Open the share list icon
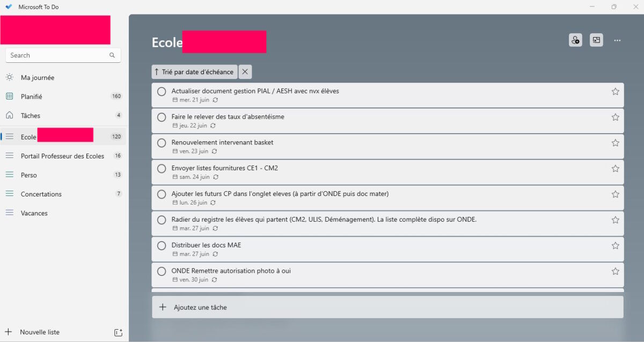Screen dimensions: 644x342 click(575, 40)
